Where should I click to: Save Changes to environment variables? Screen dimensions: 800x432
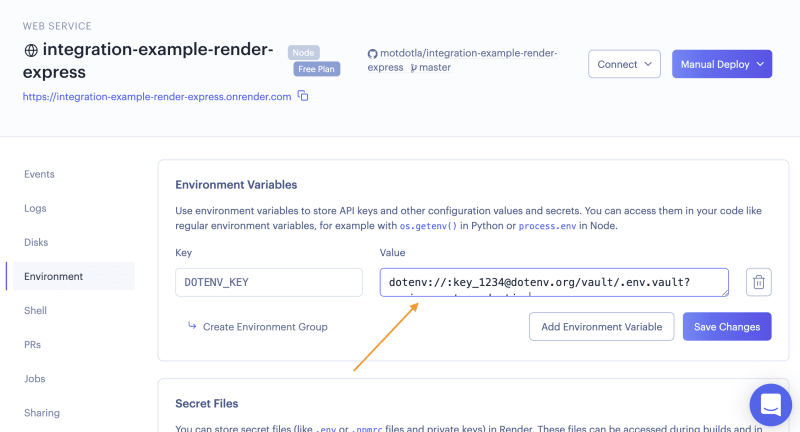[x=727, y=326]
